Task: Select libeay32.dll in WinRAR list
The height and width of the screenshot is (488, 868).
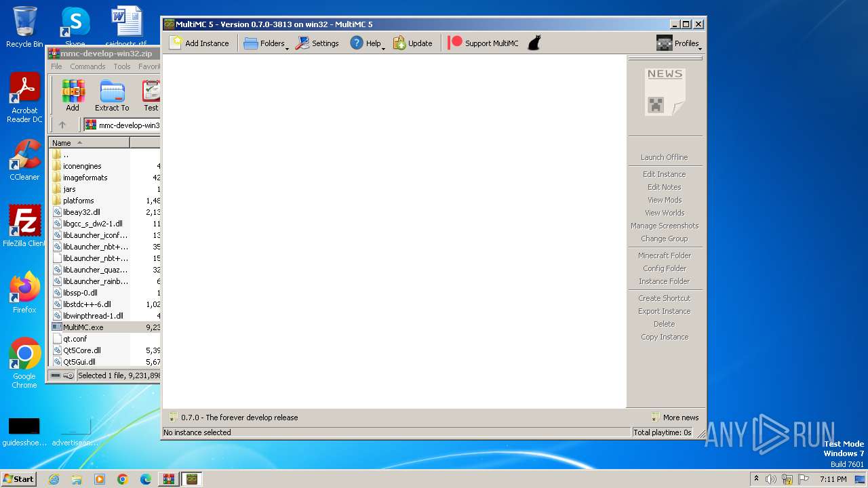Action: tap(81, 212)
